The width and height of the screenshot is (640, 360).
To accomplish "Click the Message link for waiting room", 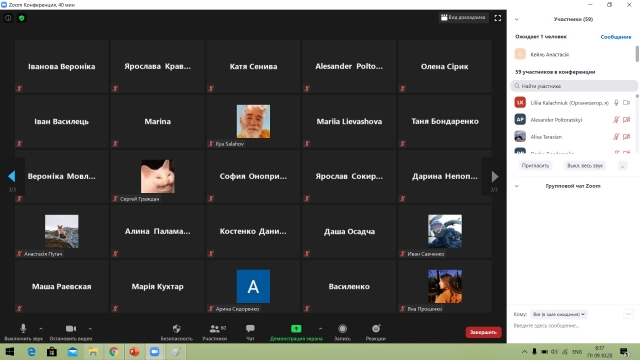I will 616,37.
